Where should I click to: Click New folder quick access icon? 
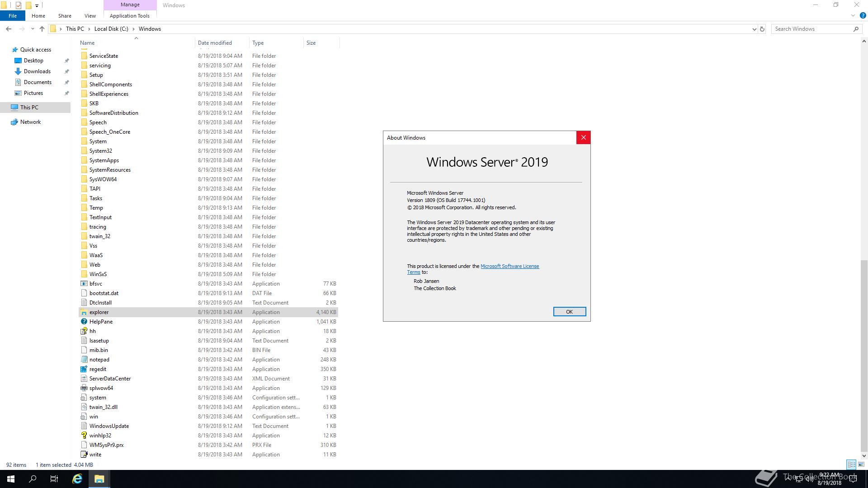click(x=28, y=5)
